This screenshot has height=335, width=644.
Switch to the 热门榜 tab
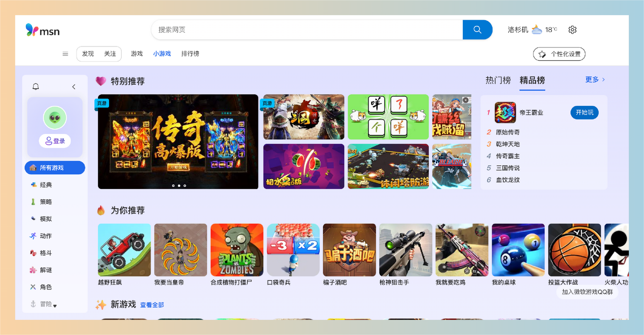(x=498, y=80)
